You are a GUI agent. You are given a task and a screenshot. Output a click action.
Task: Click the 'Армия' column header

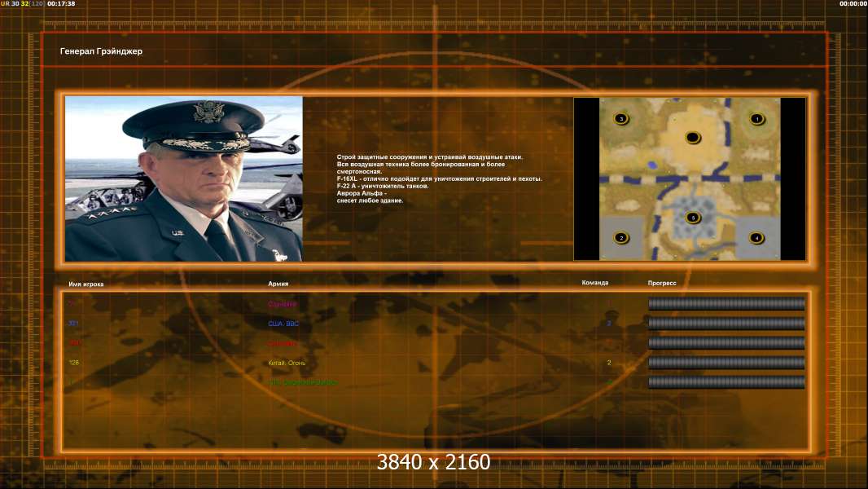[x=278, y=284]
